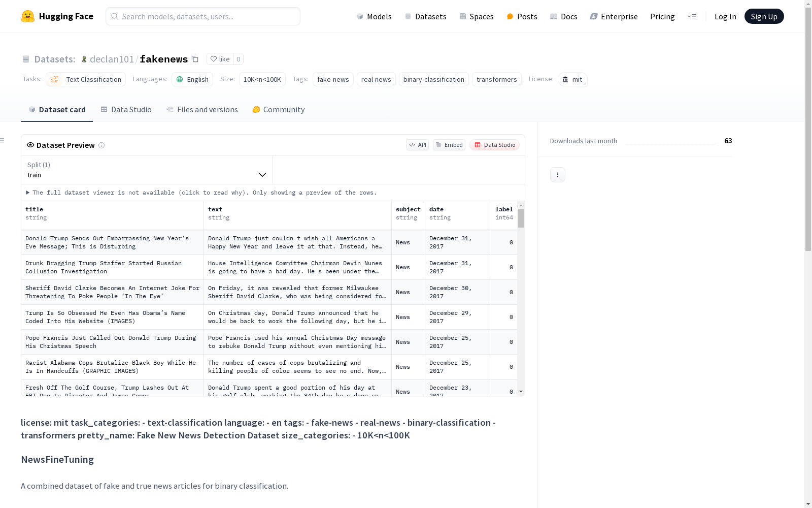The image size is (812, 508).
Task: Select the 'Pope Francis Just Called Out' title cell
Action: pos(112,342)
